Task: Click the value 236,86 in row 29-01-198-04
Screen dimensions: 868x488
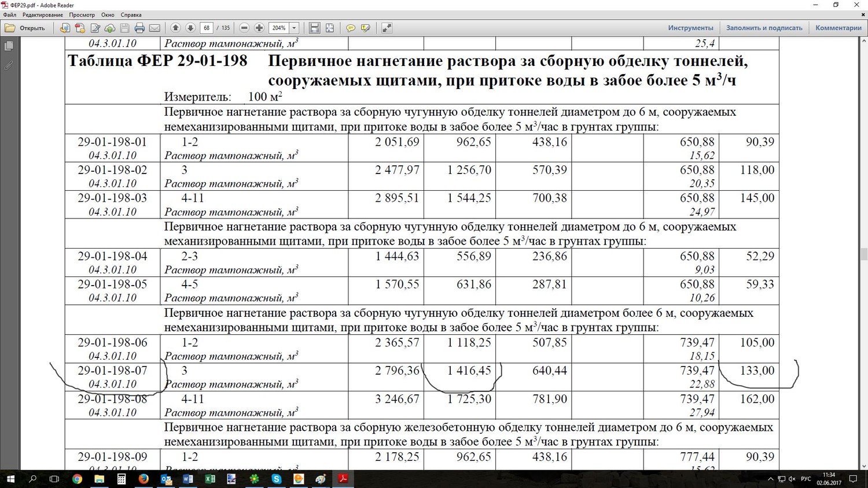Action: 550,256
